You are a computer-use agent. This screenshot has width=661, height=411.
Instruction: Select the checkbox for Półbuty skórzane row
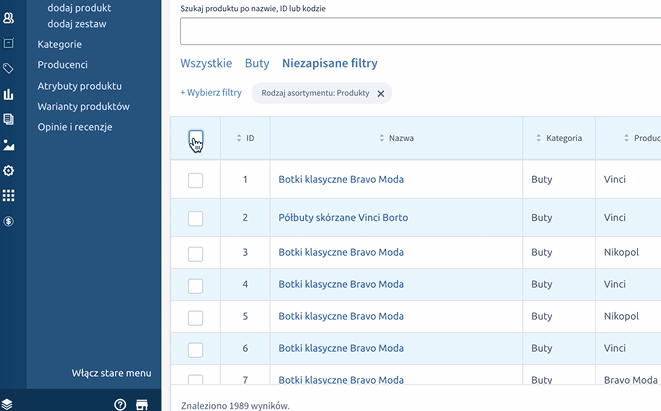click(196, 218)
